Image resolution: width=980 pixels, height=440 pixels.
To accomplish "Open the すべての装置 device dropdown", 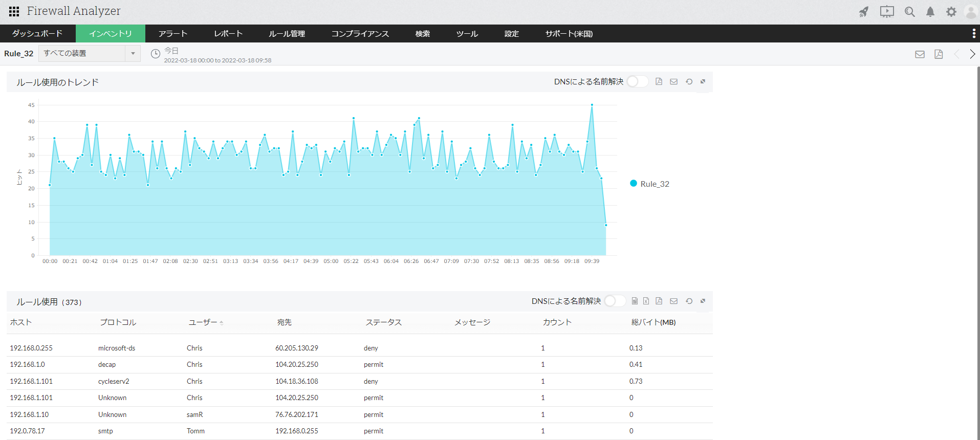I will (x=89, y=53).
